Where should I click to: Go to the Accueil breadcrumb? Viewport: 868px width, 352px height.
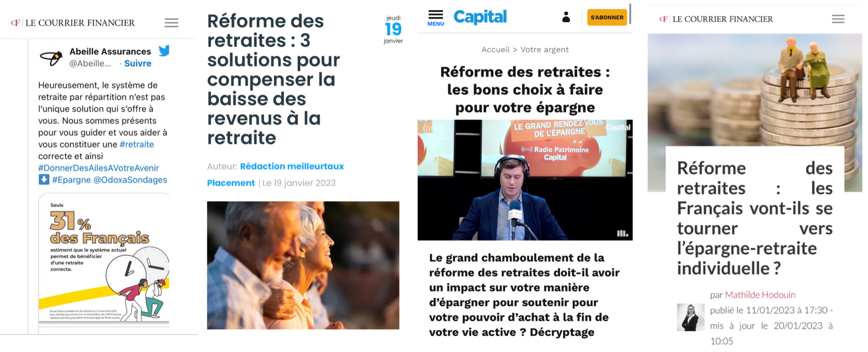tap(496, 50)
